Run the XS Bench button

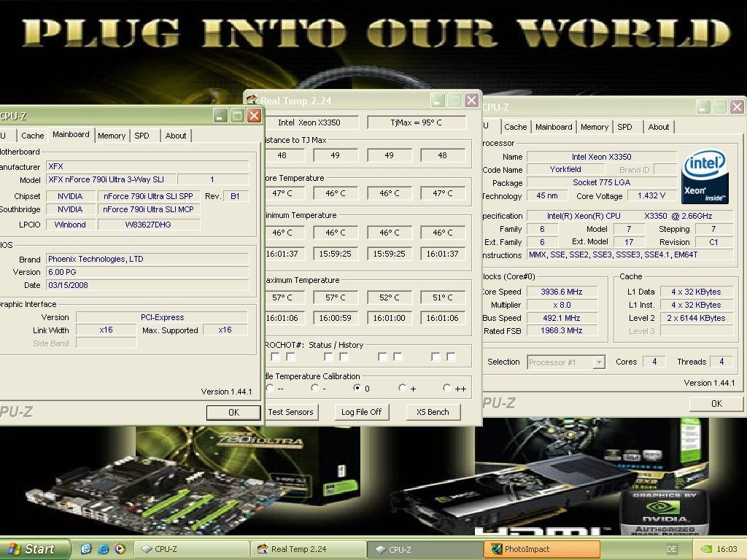433,412
